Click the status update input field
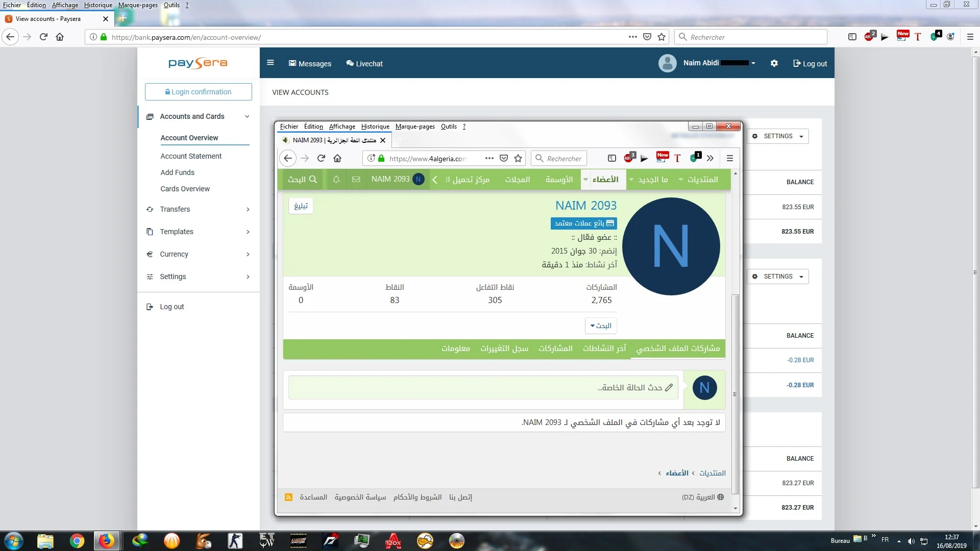This screenshot has width=980, height=551. [482, 388]
